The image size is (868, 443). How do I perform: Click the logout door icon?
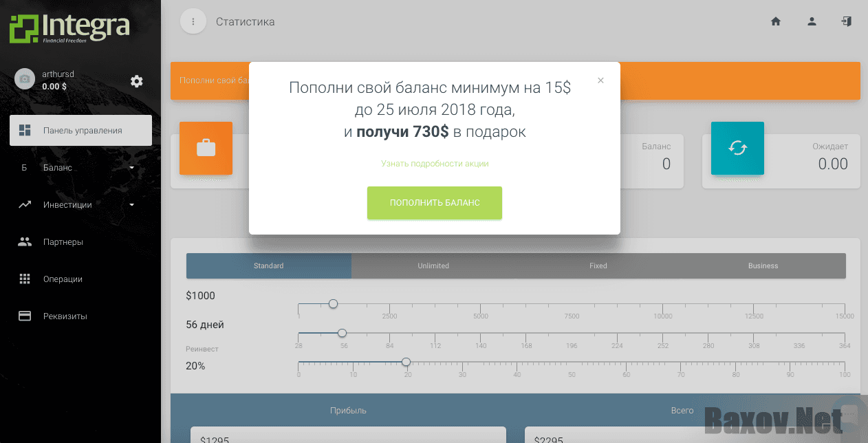coord(847,21)
